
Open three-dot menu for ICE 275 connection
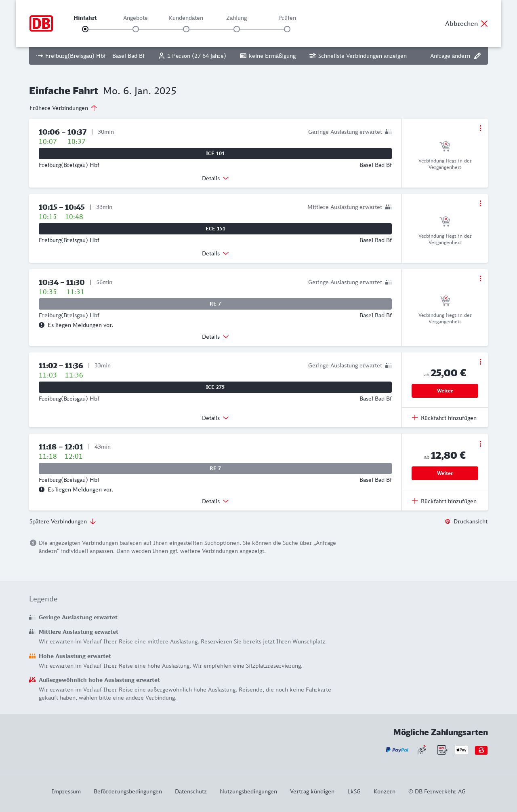pyautogui.click(x=480, y=362)
